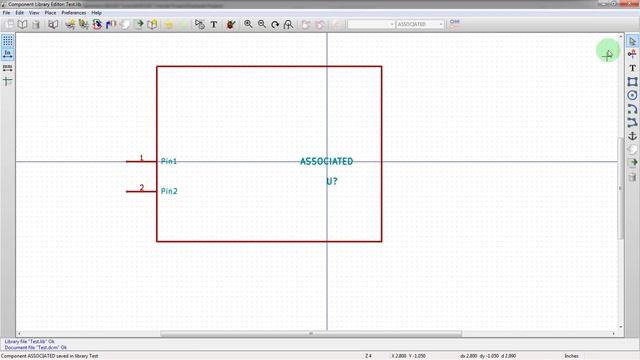
Task: Click the yellow undo icon
Action: [x=169, y=24]
